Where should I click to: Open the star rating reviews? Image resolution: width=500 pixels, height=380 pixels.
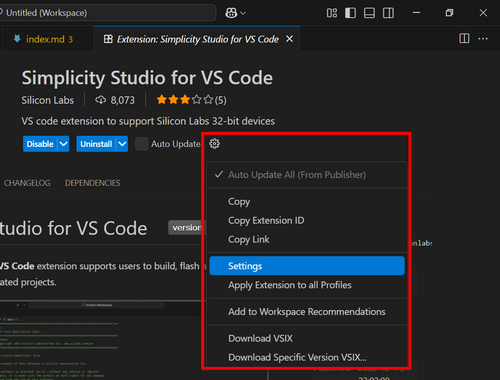[x=192, y=100]
